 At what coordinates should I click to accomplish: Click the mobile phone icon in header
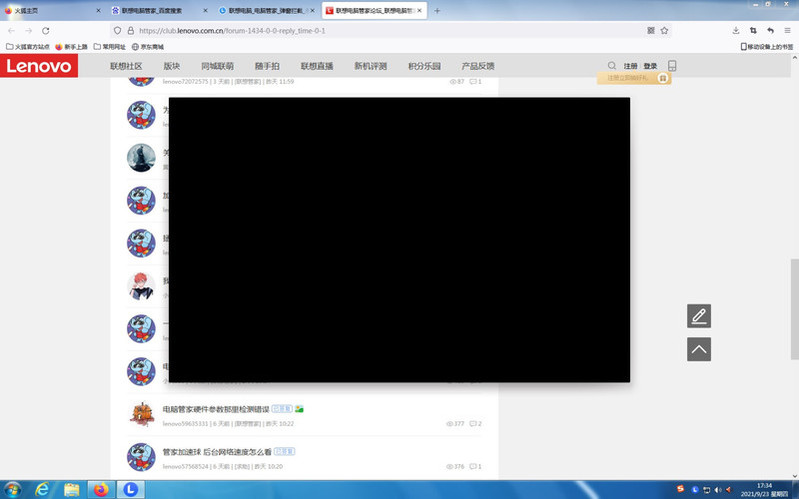pos(672,66)
